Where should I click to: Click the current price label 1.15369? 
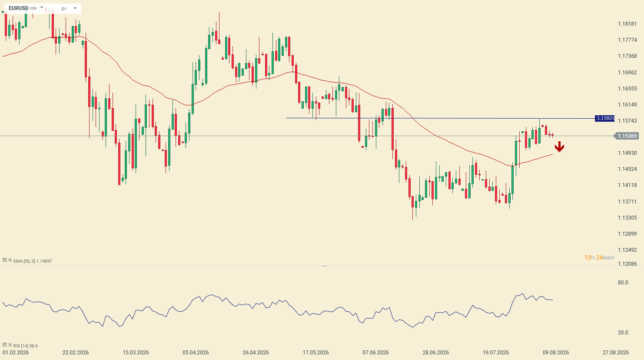click(x=626, y=136)
